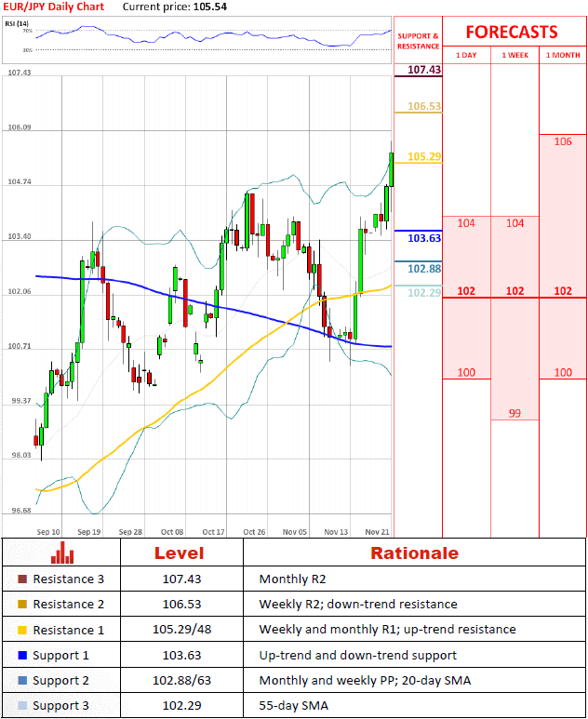The height and width of the screenshot is (719, 588).
Task: Click the Resistance 3 row label
Action: (68, 579)
